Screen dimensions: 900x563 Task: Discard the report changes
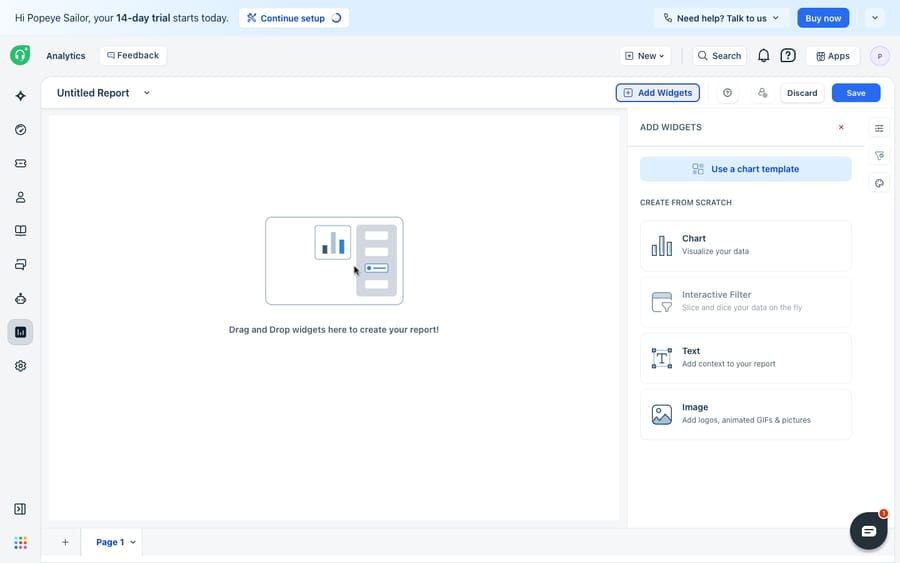[x=802, y=93]
